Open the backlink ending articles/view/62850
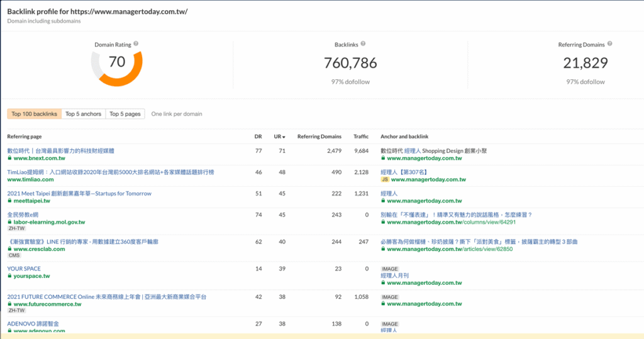The height and width of the screenshot is (339, 644). click(450, 249)
